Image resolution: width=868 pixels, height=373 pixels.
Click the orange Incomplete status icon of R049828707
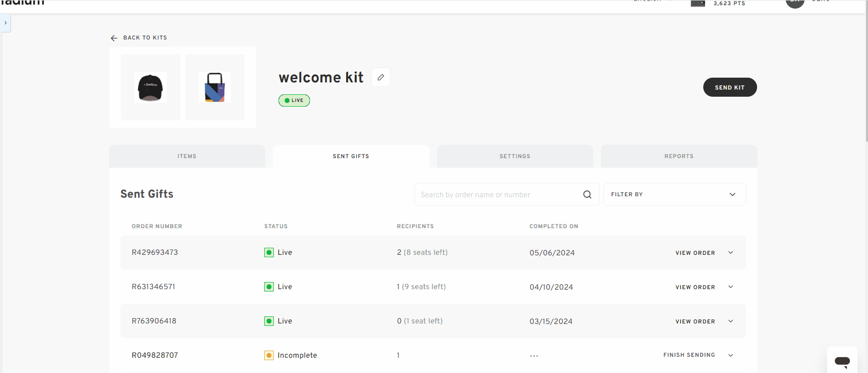coord(269,355)
